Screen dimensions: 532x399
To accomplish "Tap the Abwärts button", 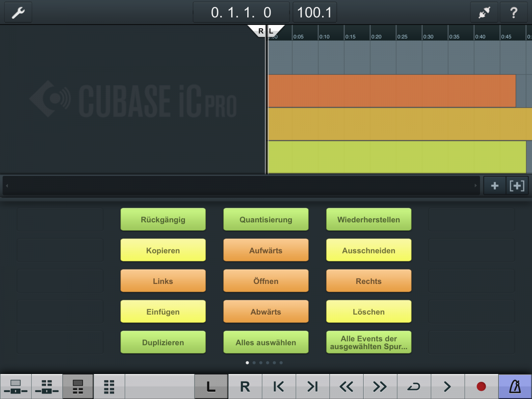I will coord(266,312).
